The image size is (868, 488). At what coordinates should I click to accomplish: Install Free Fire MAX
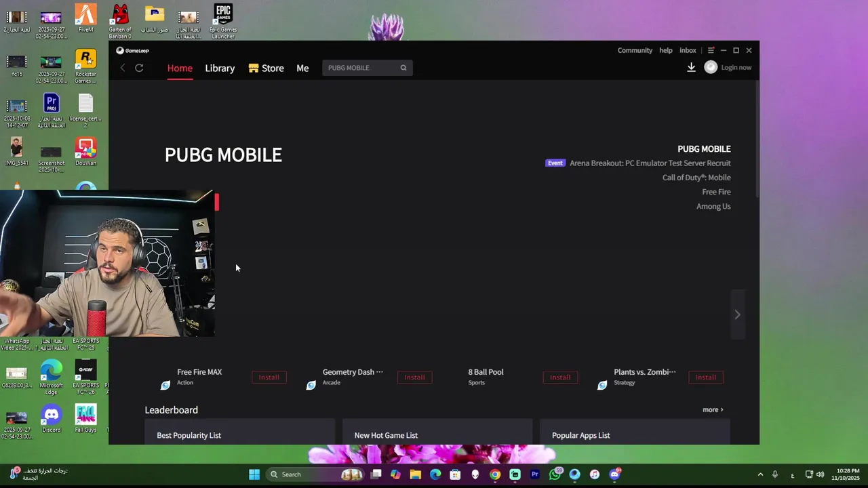pyautogui.click(x=269, y=377)
